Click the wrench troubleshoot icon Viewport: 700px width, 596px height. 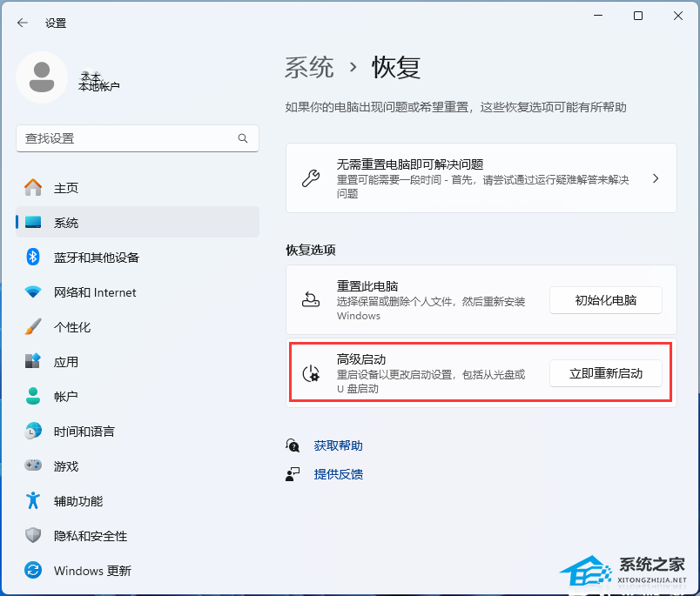[311, 178]
